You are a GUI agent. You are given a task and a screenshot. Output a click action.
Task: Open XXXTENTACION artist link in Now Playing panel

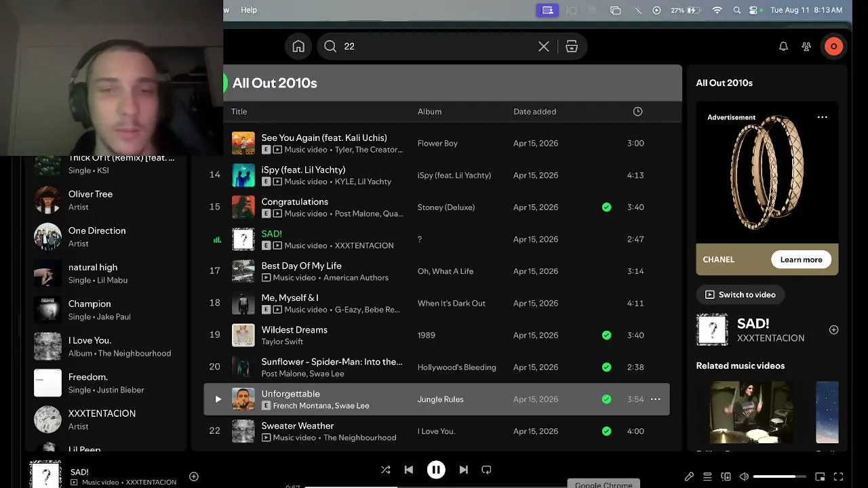tap(770, 338)
